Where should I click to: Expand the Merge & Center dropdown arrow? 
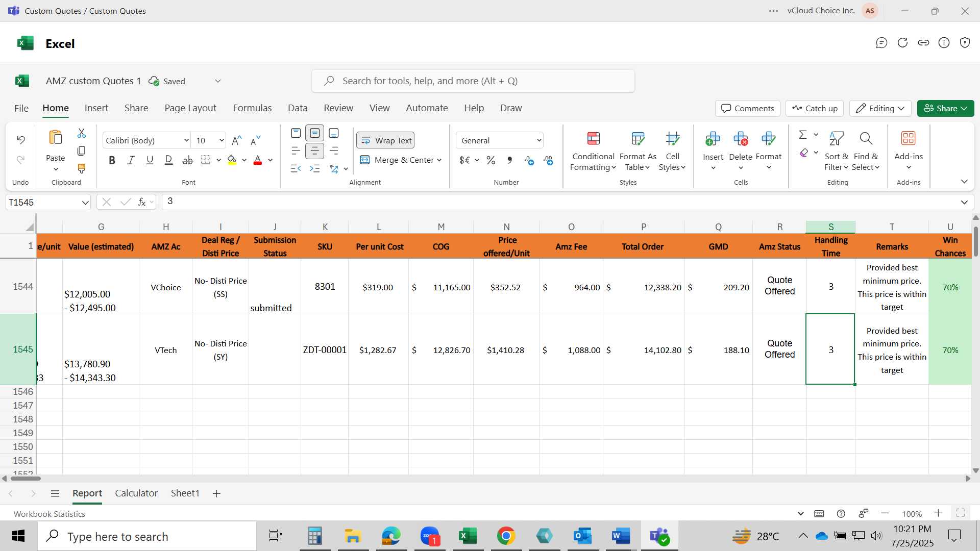point(439,160)
